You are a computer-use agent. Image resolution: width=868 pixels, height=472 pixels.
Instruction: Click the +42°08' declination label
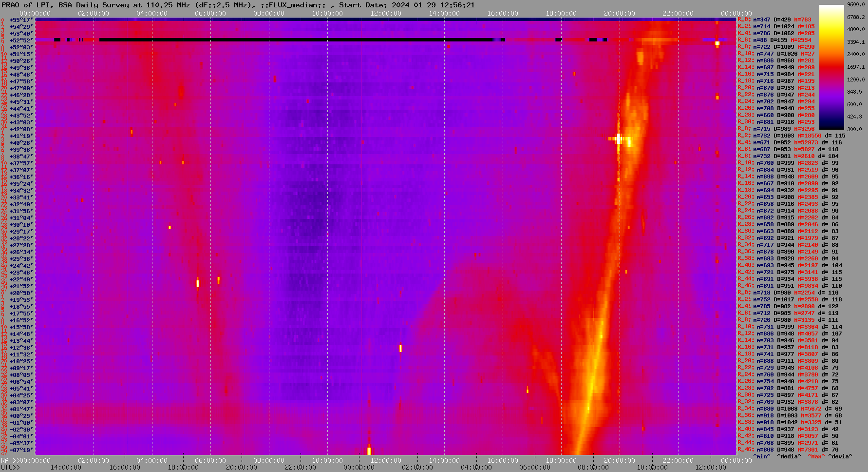[21, 129]
